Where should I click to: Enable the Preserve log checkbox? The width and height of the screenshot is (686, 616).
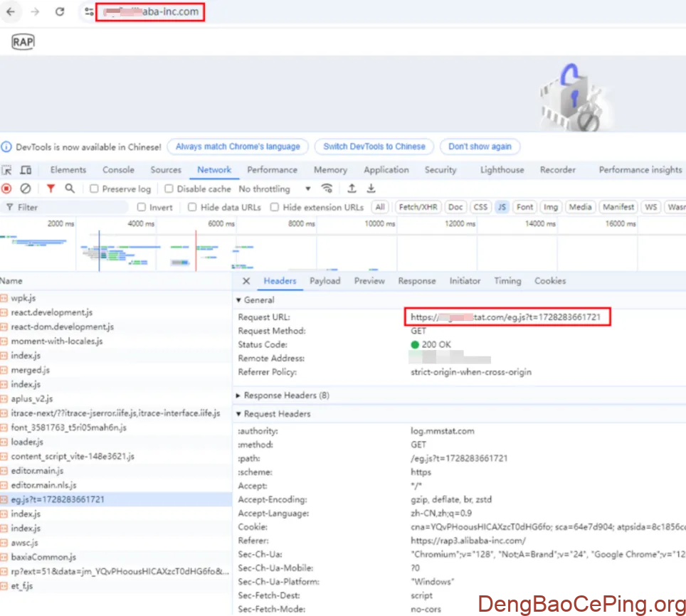(x=94, y=189)
